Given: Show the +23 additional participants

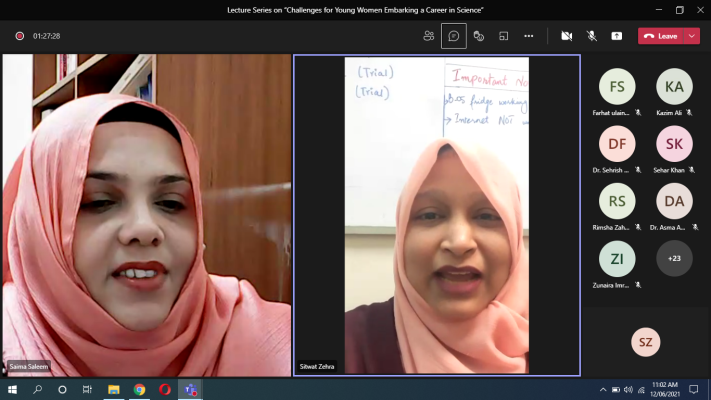Looking at the screenshot, I should pyautogui.click(x=674, y=259).
